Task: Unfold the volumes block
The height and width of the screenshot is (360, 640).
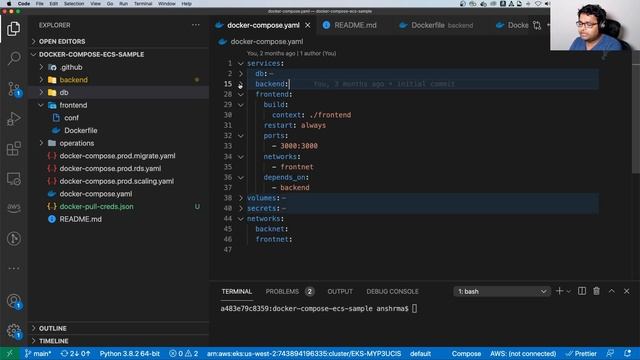Action: (240, 198)
